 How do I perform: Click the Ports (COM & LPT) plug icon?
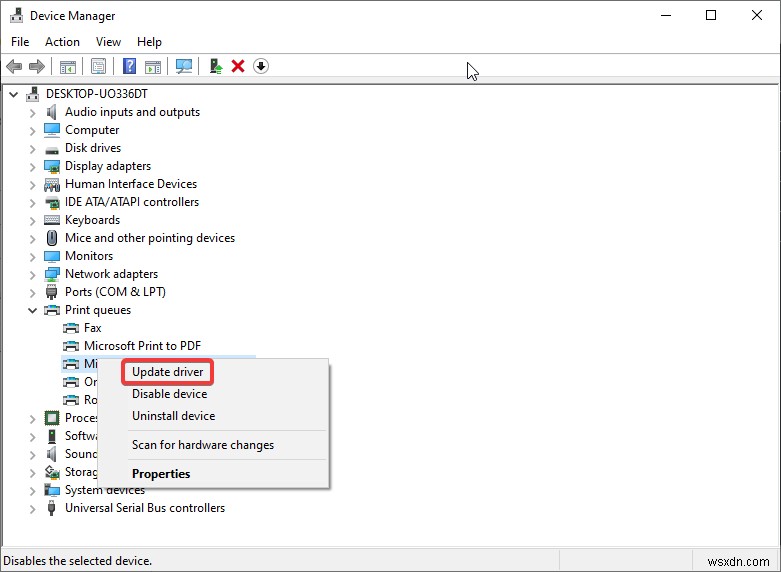(51, 292)
